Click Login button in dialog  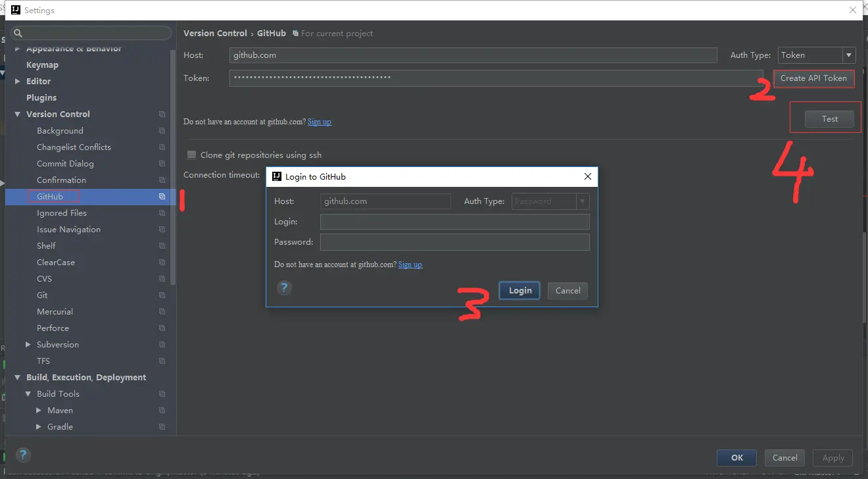tap(519, 291)
